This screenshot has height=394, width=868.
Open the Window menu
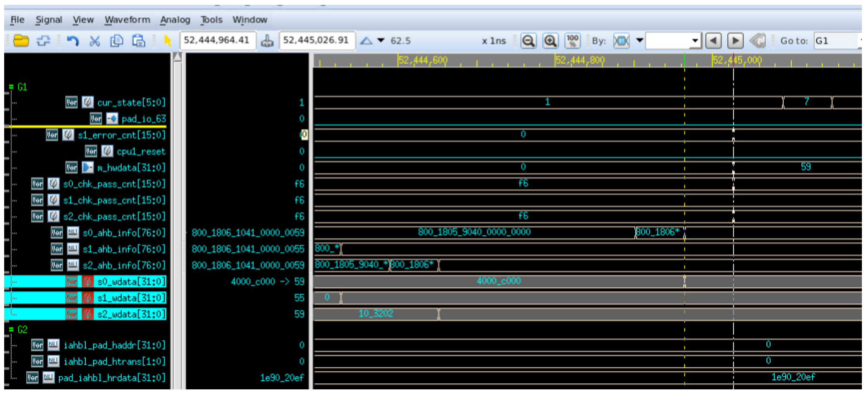[250, 20]
